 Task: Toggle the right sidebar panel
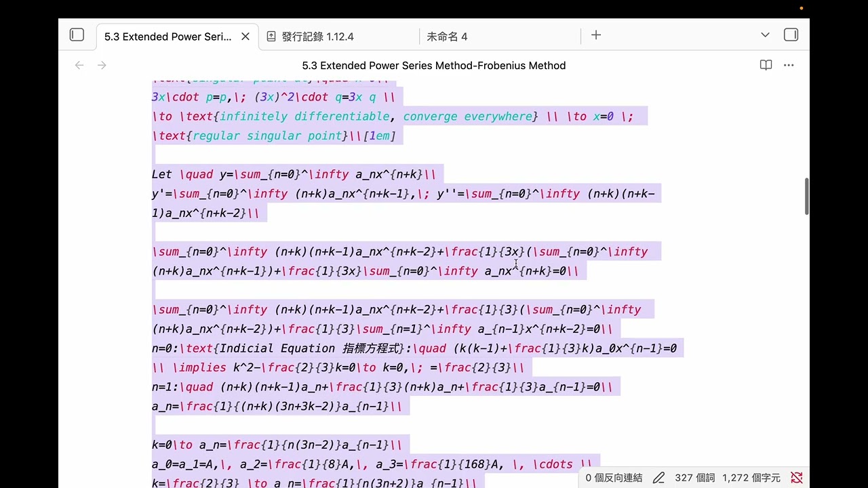coord(791,35)
